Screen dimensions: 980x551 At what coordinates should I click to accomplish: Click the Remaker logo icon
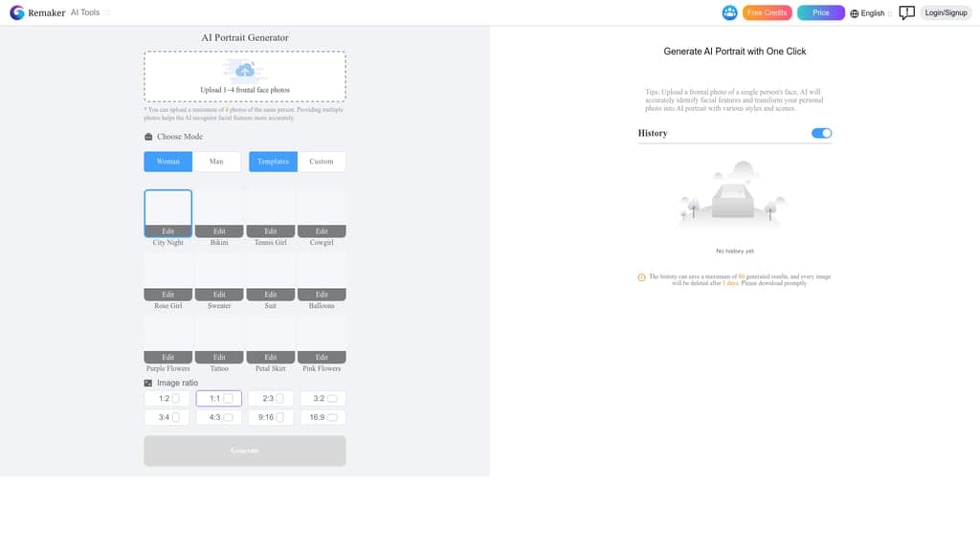tap(16, 12)
